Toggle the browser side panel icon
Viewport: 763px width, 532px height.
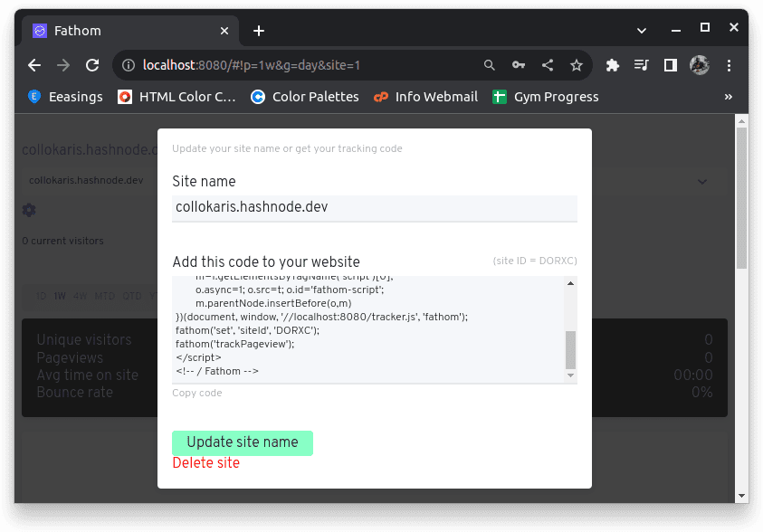pos(671,65)
